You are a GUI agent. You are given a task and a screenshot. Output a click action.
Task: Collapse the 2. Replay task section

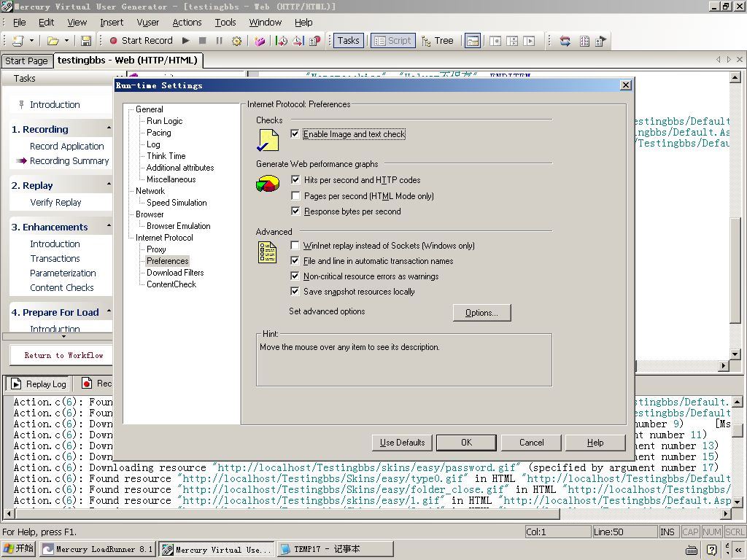pos(109,184)
